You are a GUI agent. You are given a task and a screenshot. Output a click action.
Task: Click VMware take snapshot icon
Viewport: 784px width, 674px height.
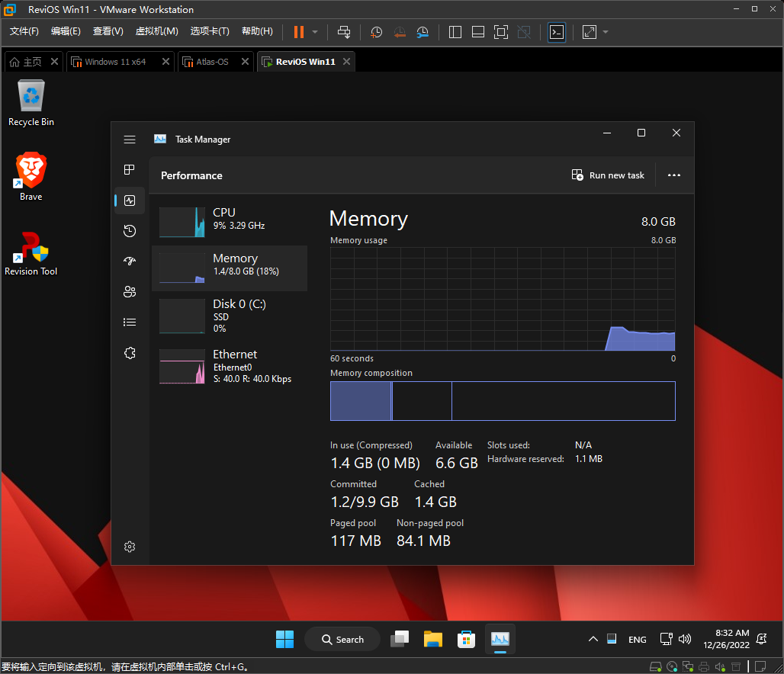pyautogui.click(x=376, y=32)
